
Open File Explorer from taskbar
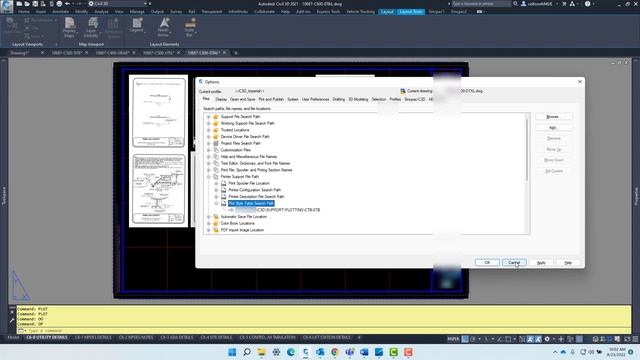click(x=262, y=352)
